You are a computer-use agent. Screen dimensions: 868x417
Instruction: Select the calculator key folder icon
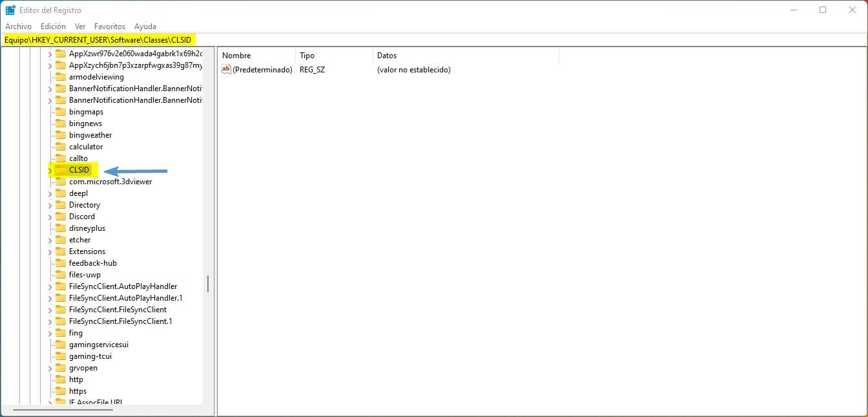coord(59,146)
